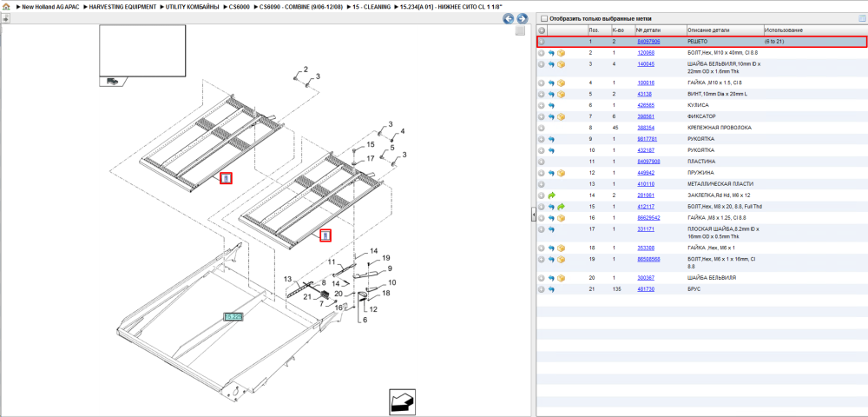Click green arrow icon for part 281061

(551, 195)
